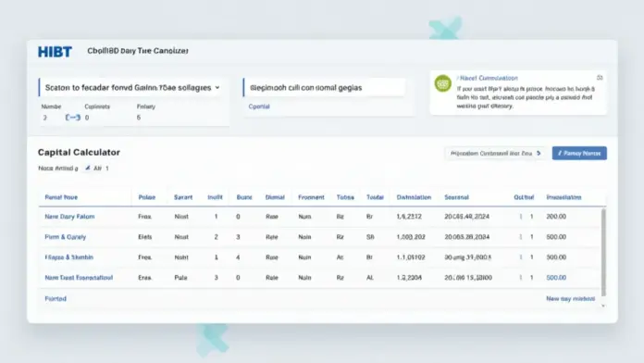Click the blue 500.00 value in last row
The height and width of the screenshot is (363, 644).
[556, 278]
